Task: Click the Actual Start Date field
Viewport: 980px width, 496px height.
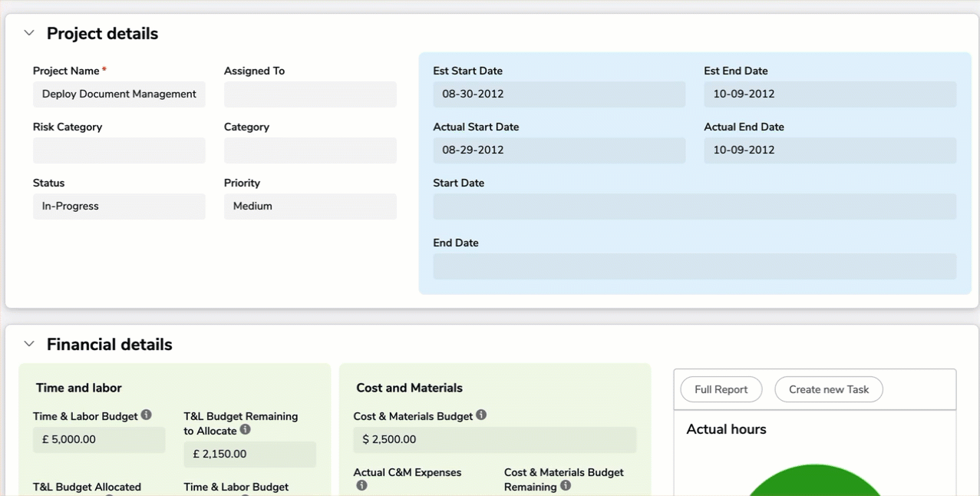Action: click(559, 150)
